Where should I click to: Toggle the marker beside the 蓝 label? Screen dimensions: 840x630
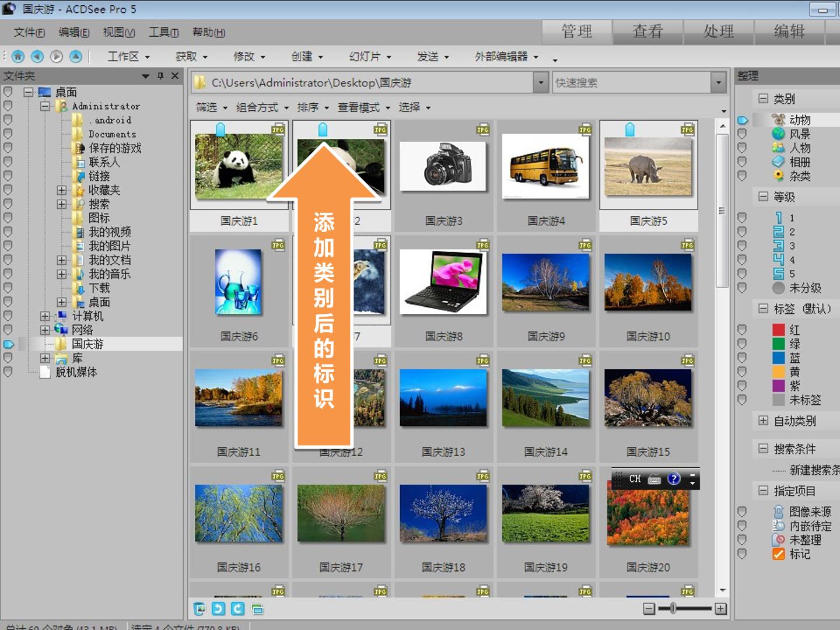pos(742,358)
